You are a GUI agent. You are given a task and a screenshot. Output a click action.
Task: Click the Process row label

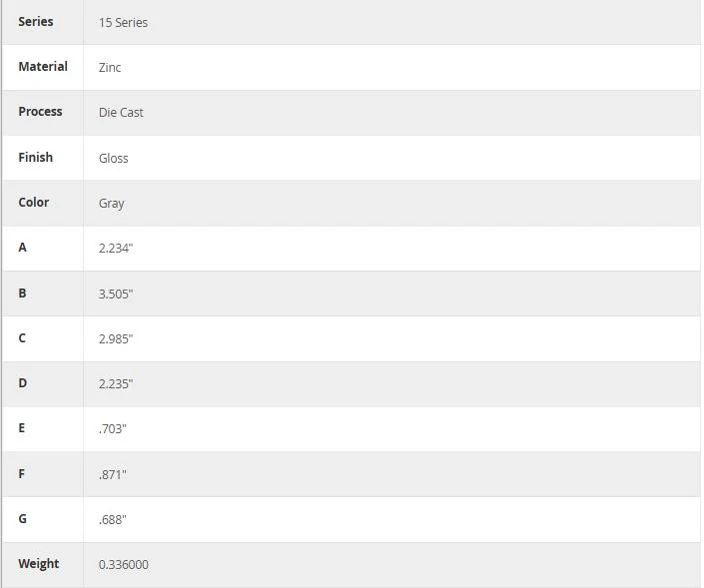point(40,112)
